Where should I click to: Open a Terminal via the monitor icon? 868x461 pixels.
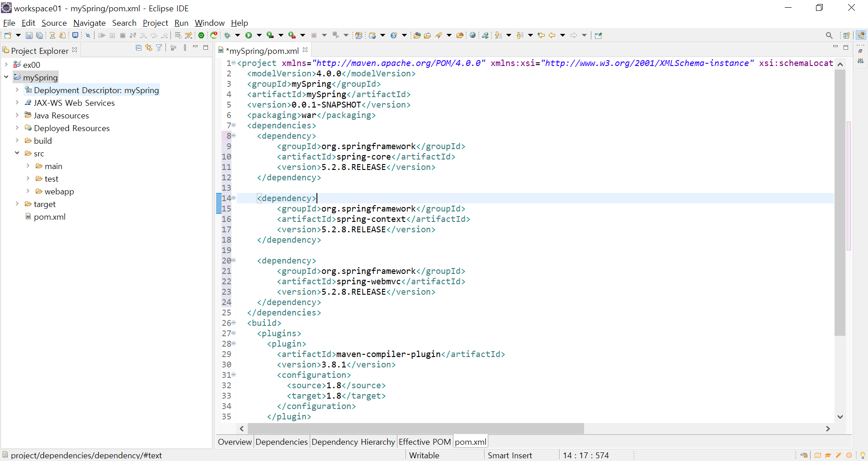pyautogui.click(x=75, y=35)
